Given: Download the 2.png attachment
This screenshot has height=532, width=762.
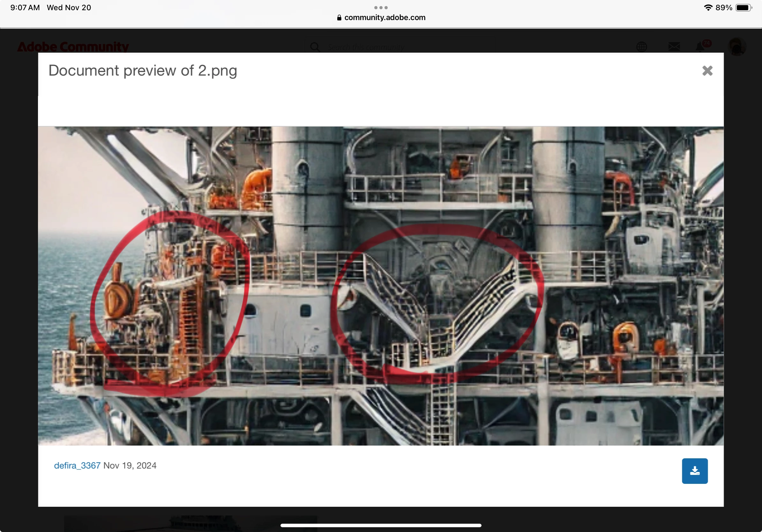Looking at the screenshot, I should (x=694, y=471).
